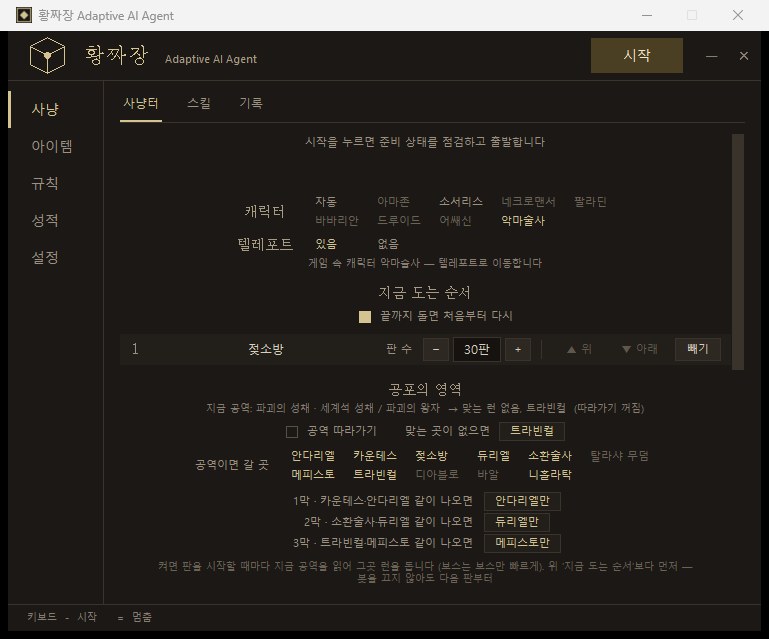This screenshot has width=769, height=639.
Task: Select 바바리안 character option
Action: (x=337, y=221)
